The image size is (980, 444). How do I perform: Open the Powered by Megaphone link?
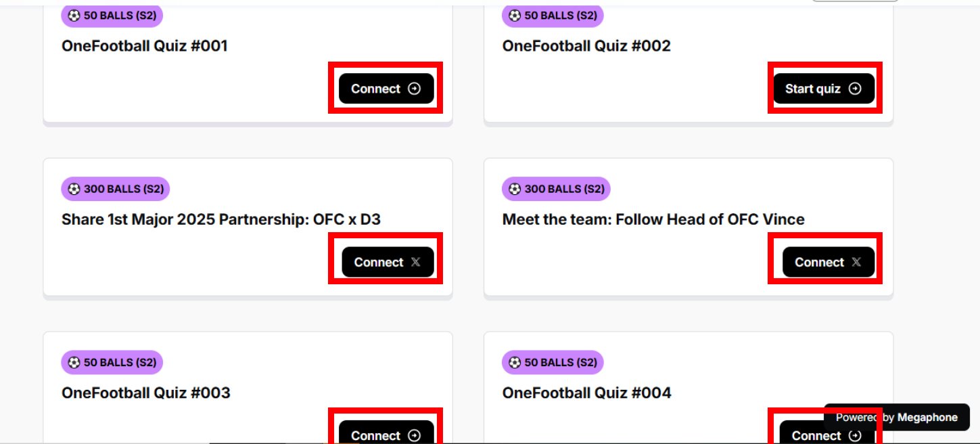[896, 417]
